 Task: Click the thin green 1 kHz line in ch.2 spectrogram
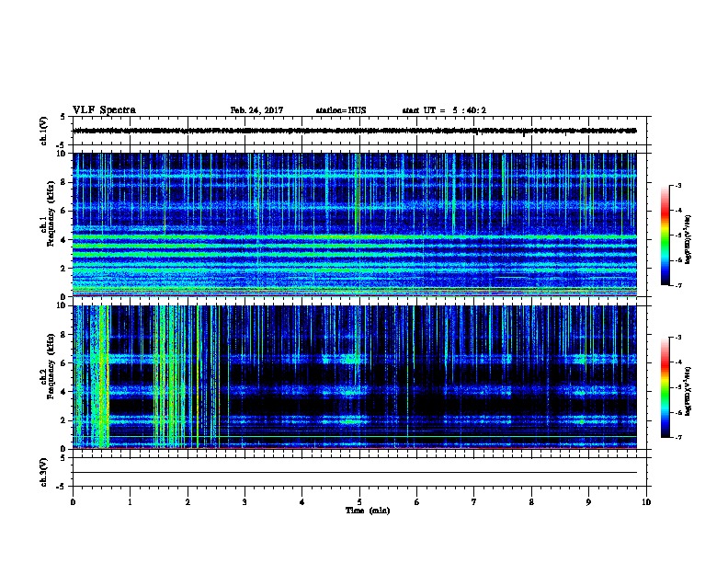coord(355,436)
